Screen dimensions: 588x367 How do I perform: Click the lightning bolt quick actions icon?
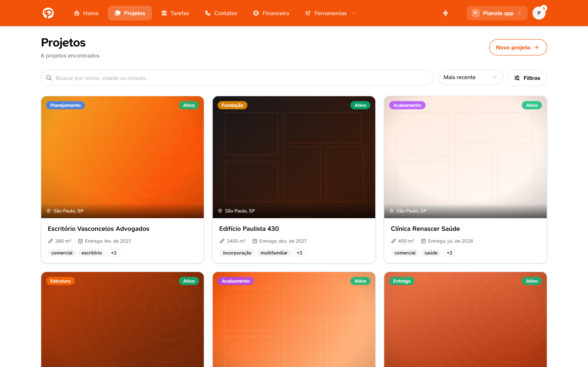point(445,13)
